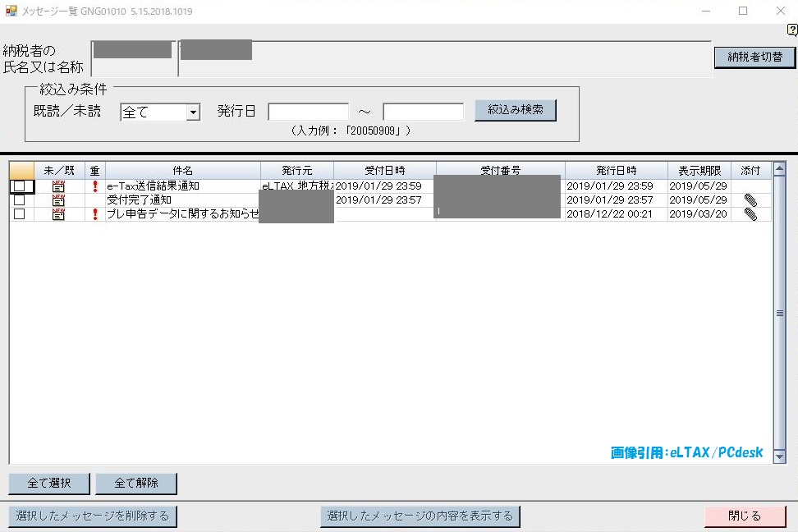The image size is (798, 532).
Task: Sort by the 重 column header
Action: (94, 171)
